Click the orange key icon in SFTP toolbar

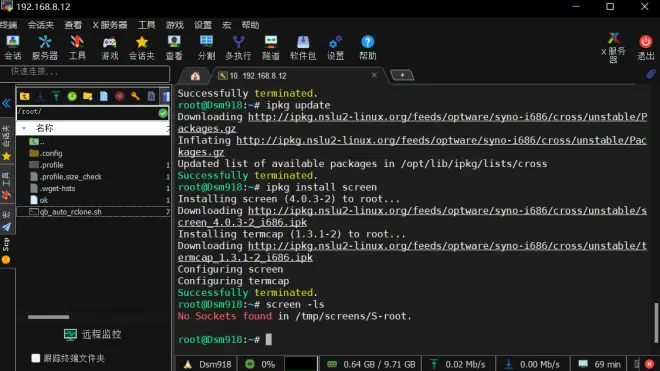135,96
